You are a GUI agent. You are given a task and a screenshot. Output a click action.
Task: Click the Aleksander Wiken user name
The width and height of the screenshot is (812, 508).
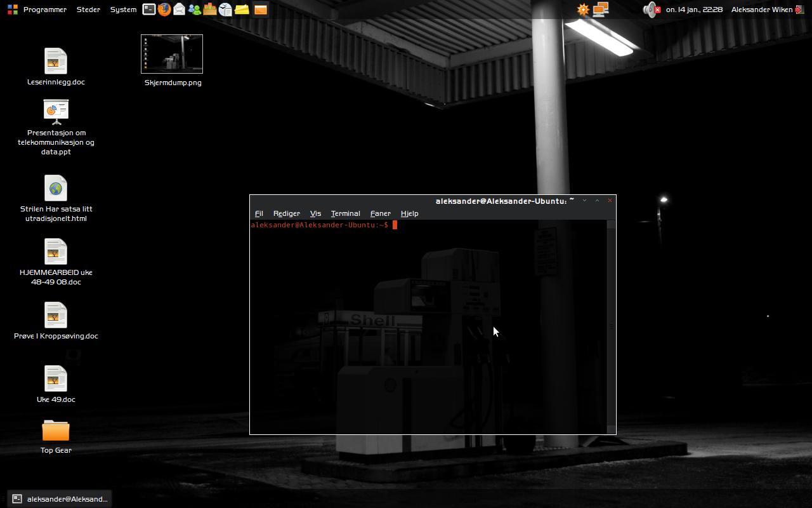(762, 10)
